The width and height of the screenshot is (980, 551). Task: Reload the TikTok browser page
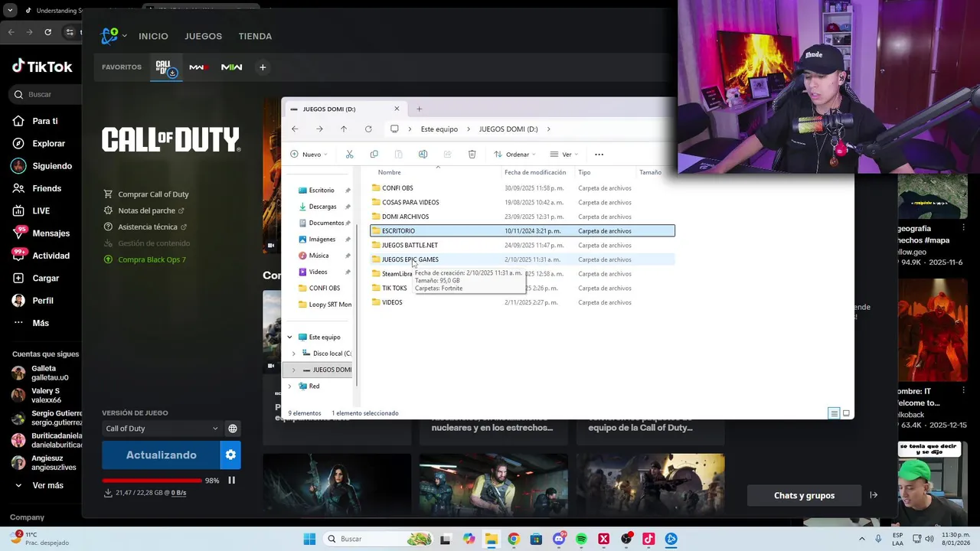[47, 32]
